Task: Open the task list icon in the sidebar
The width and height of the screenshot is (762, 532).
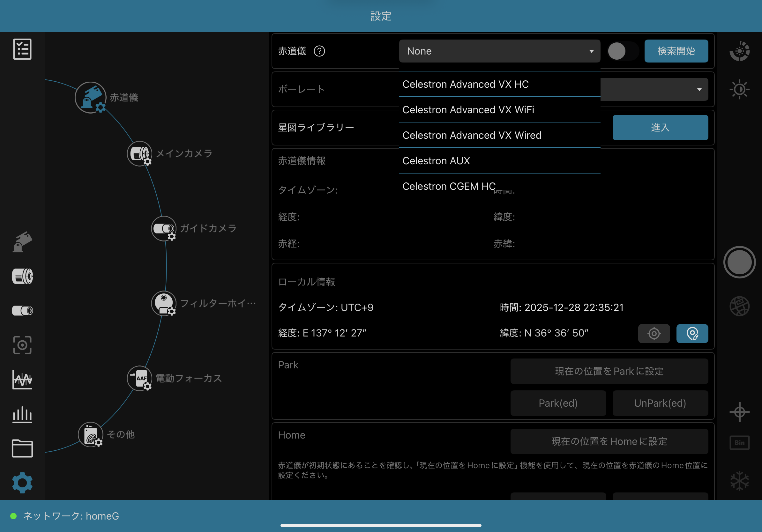Action: coord(22,49)
